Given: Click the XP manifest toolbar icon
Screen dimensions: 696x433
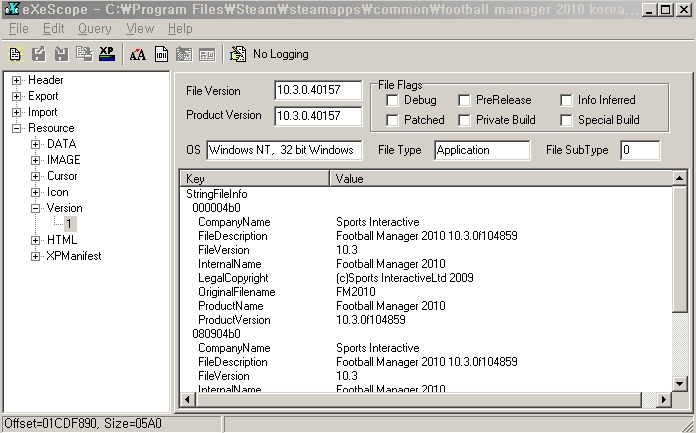Looking at the screenshot, I should click(x=106, y=54).
